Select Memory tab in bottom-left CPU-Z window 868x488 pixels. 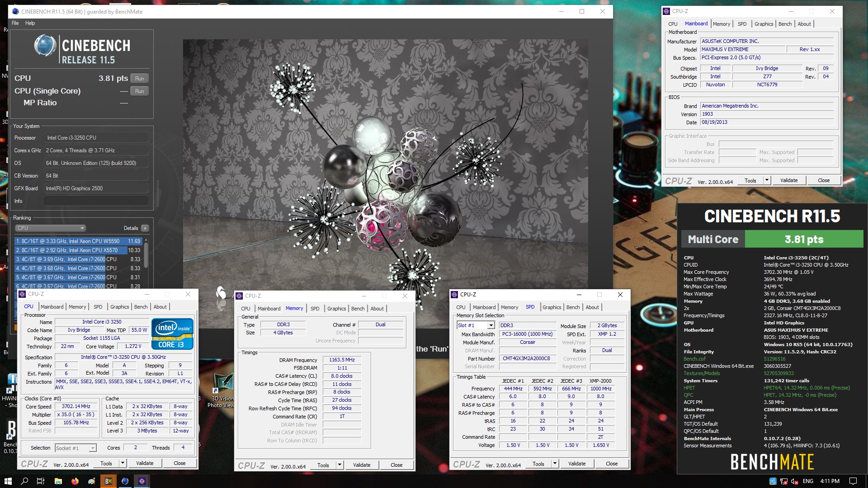[77, 307]
